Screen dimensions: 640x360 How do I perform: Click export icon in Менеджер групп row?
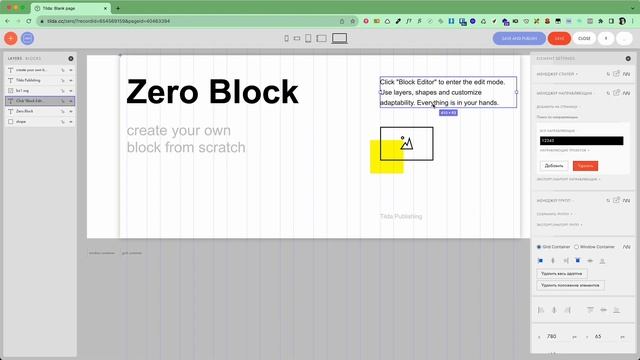coord(616,200)
